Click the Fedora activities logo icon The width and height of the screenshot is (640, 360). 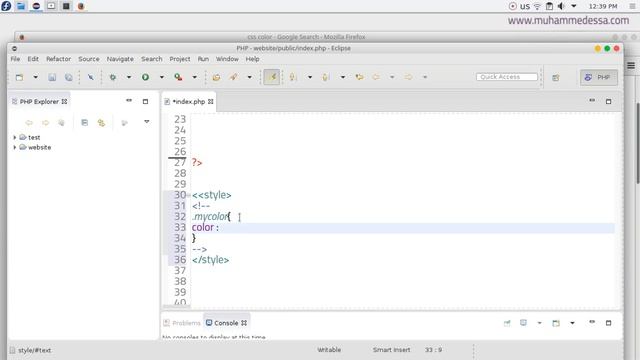click(6, 6)
